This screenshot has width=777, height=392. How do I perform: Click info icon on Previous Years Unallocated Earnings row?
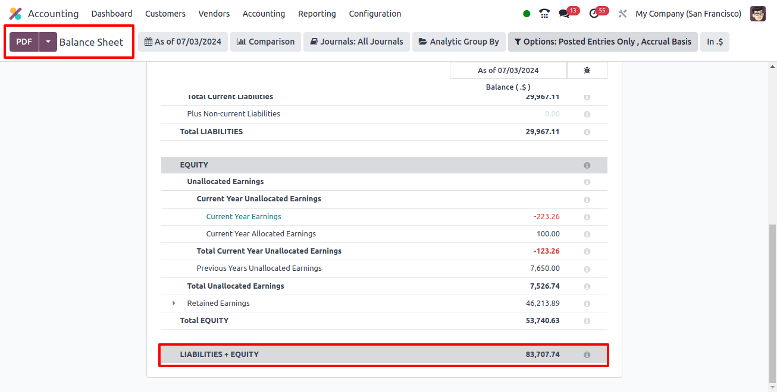pyautogui.click(x=587, y=269)
